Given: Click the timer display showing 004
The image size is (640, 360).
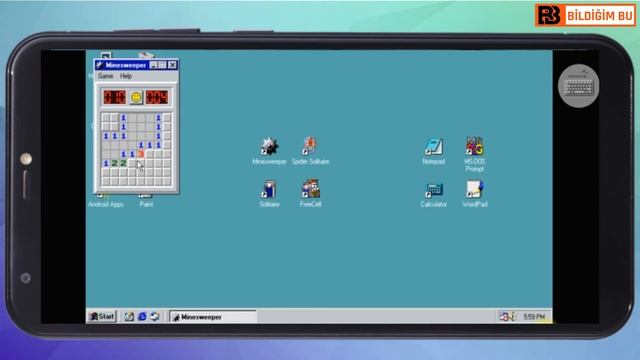Looking at the screenshot, I should [x=157, y=97].
